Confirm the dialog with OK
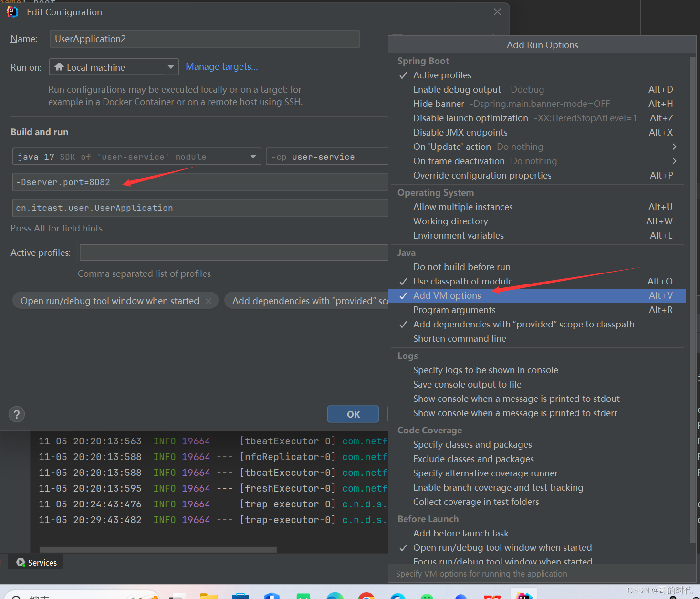The width and height of the screenshot is (700, 599). point(353,414)
